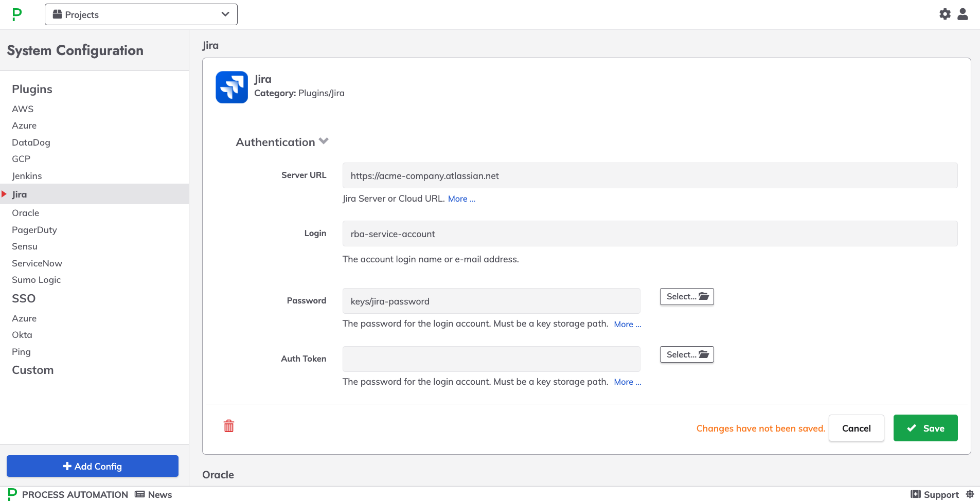Select Okta SSO config

click(22, 335)
